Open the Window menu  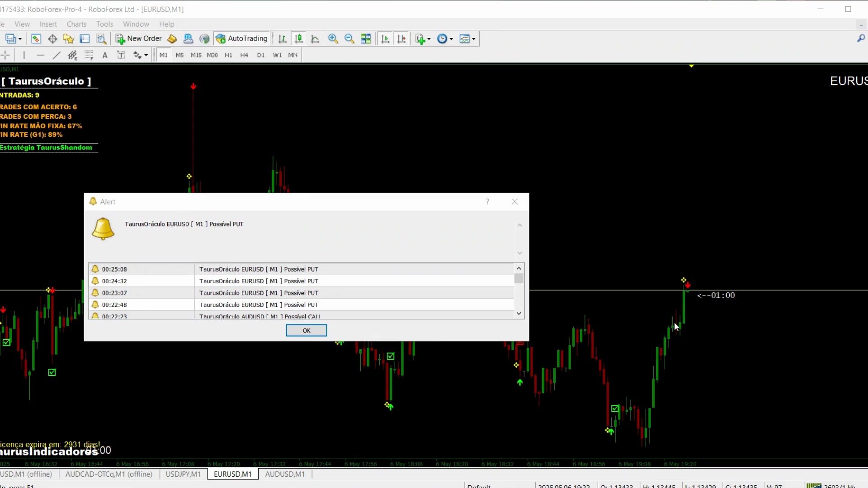tap(136, 24)
